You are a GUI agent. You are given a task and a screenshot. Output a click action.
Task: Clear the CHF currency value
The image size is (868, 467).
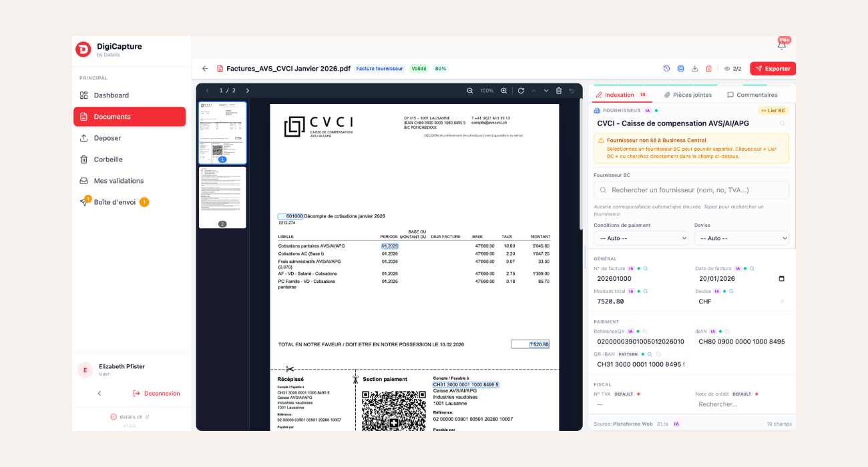(x=783, y=302)
